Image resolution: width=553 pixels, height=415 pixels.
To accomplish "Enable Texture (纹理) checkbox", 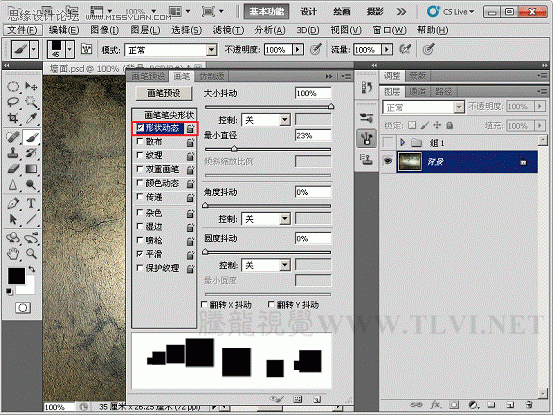I will click(140, 155).
